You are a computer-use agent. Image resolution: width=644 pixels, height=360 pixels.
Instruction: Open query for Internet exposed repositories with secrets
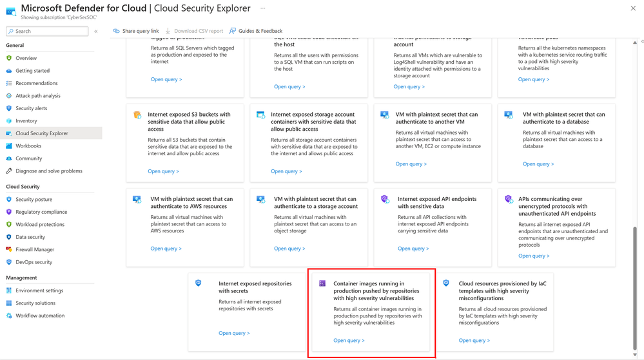[234, 333]
